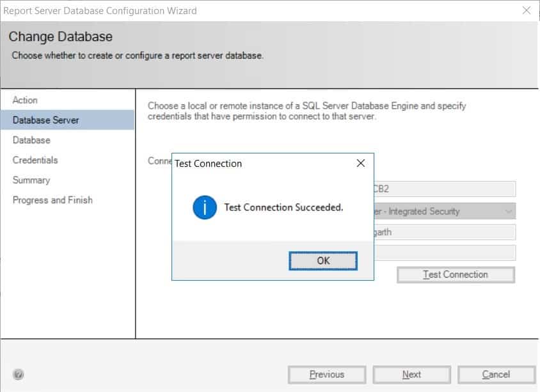Click the server name field ending CB2

(445, 189)
